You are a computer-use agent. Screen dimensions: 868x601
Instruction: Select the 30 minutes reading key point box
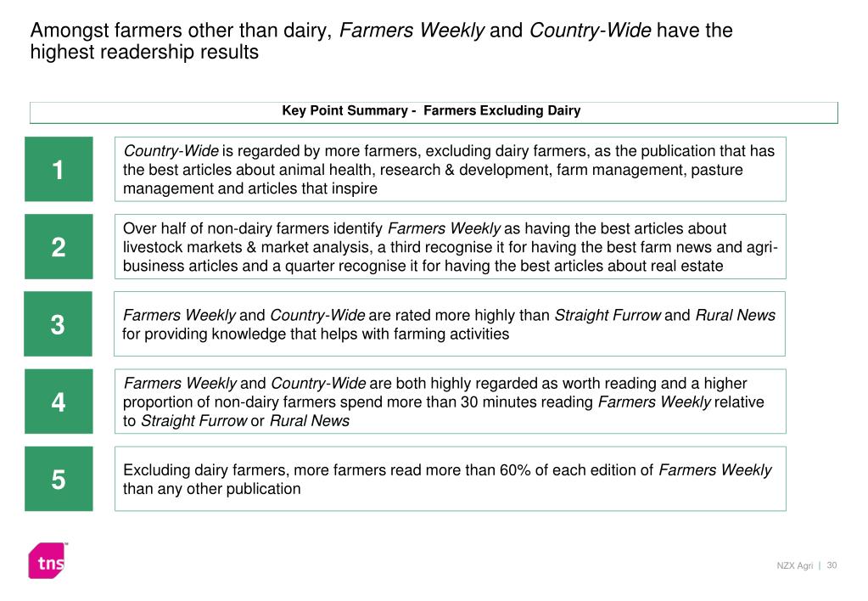click(x=450, y=402)
